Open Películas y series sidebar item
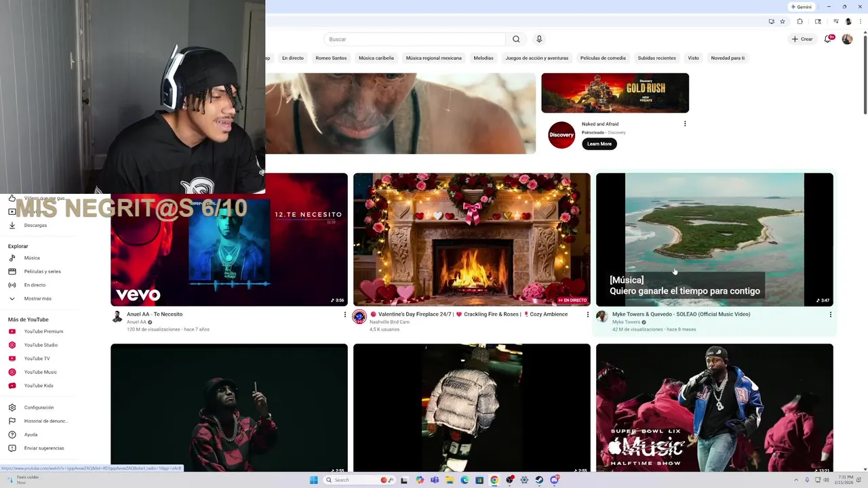Viewport: 868px width, 488px height. [x=41, y=271]
